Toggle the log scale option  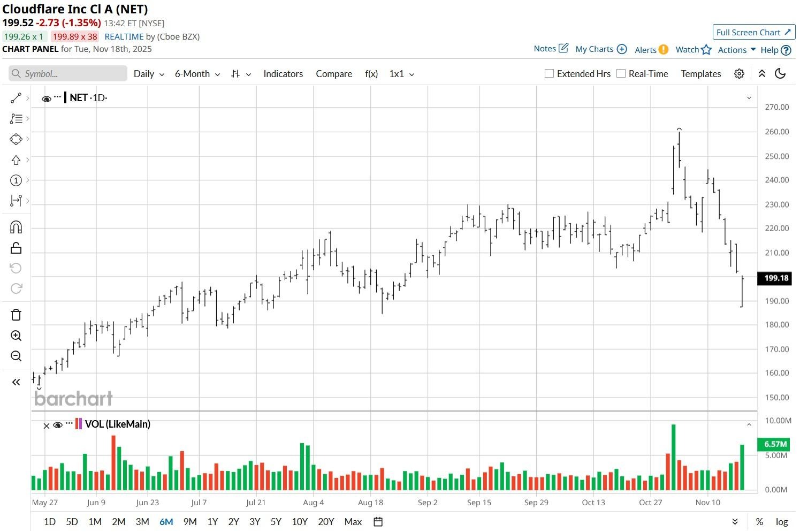click(782, 522)
